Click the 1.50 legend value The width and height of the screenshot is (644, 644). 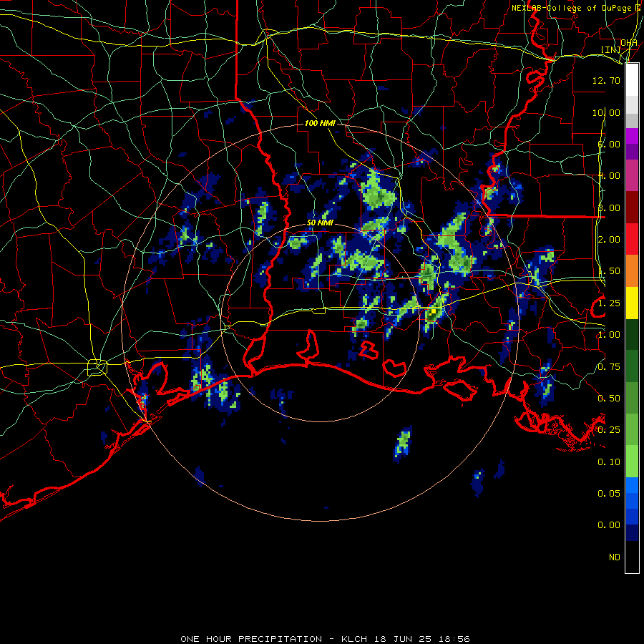[609, 271]
